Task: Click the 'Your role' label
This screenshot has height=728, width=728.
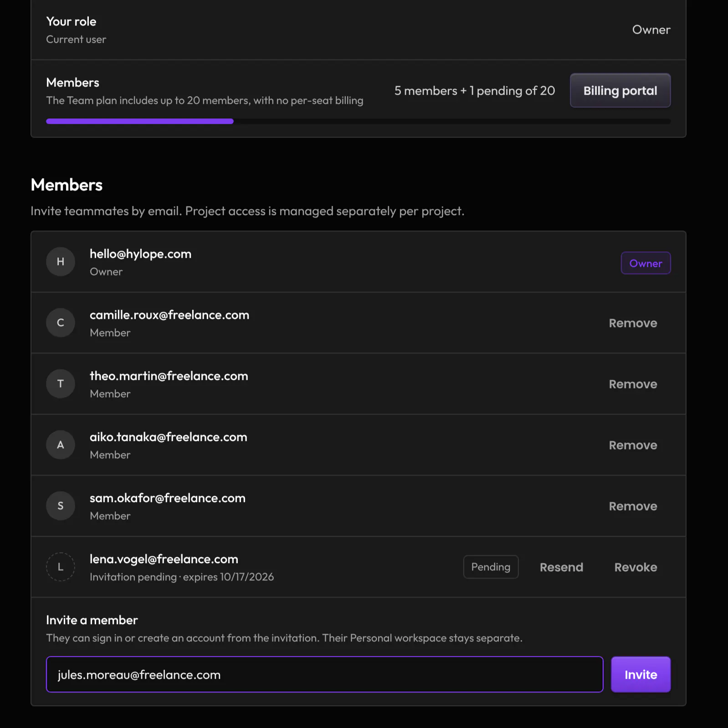Action: pyautogui.click(x=71, y=21)
